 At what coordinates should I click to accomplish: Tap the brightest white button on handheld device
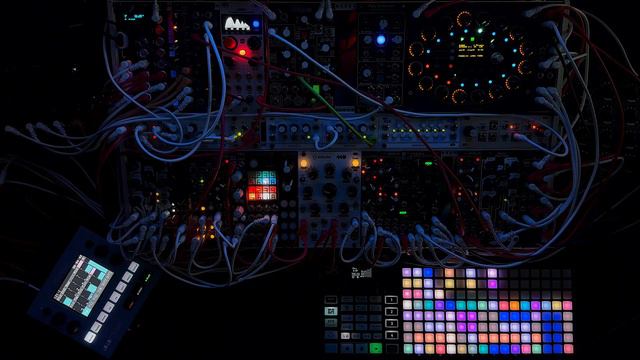click(x=90, y=337)
